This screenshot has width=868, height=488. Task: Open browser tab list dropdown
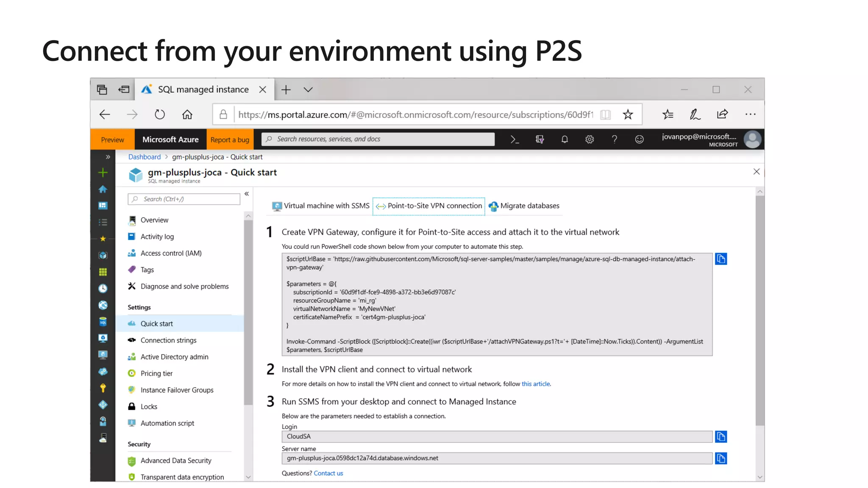(x=308, y=90)
